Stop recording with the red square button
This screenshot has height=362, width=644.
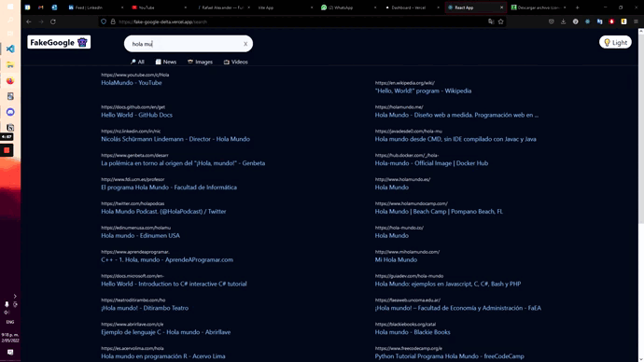pos(7,150)
